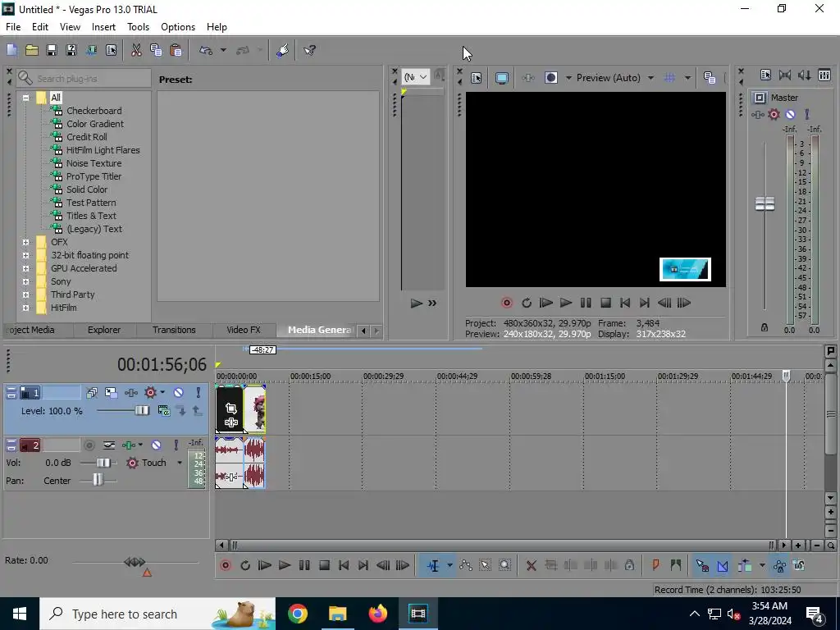
Task: Switch to the Explorer tab
Action: click(x=104, y=330)
